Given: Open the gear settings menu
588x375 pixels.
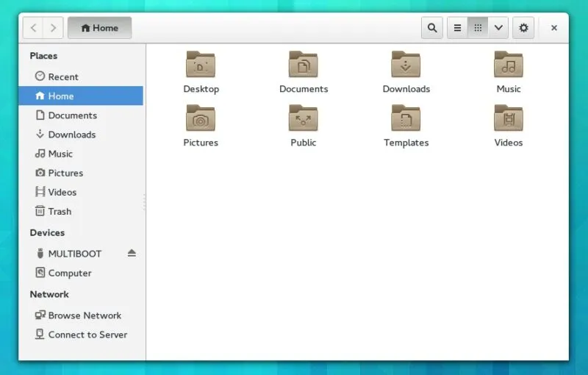Looking at the screenshot, I should tap(523, 28).
